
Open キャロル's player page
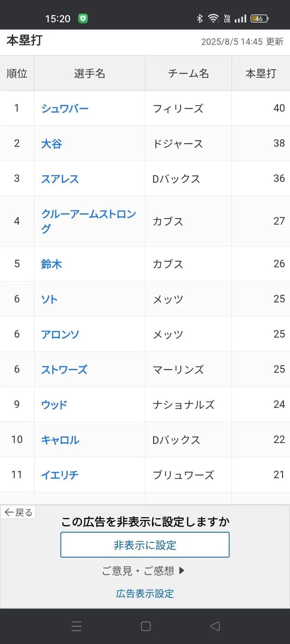[x=60, y=440]
